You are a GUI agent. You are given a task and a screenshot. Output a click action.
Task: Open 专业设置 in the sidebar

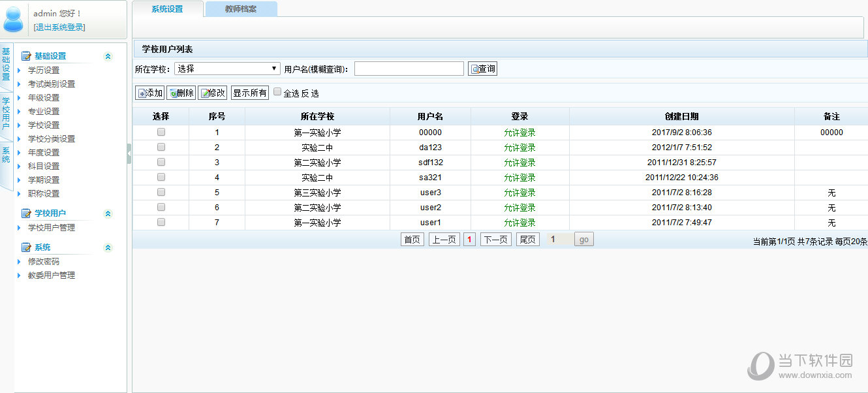pyautogui.click(x=44, y=112)
